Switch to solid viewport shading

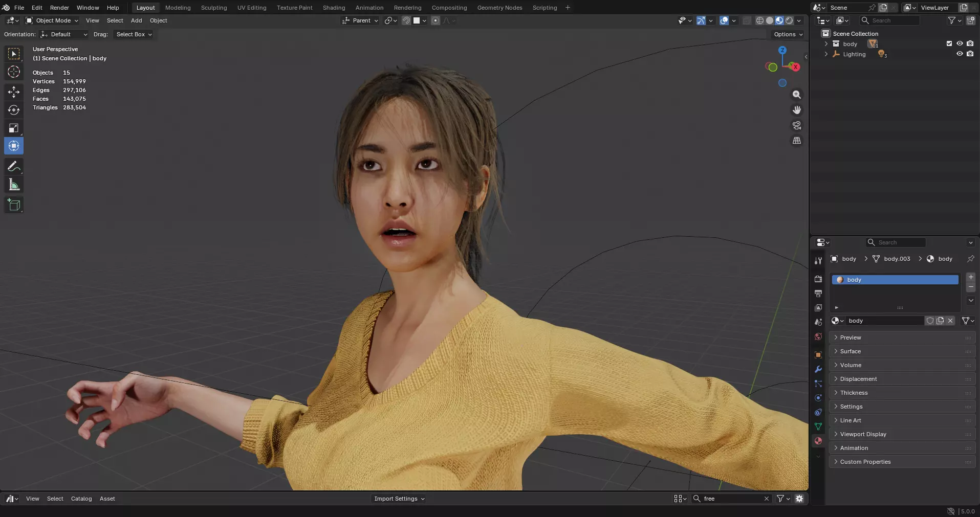[x=770, y=20]
